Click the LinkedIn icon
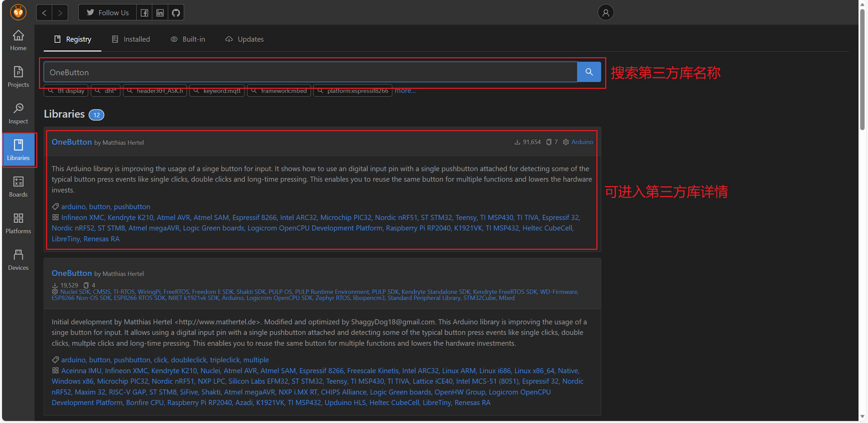 tap(160, 13)
